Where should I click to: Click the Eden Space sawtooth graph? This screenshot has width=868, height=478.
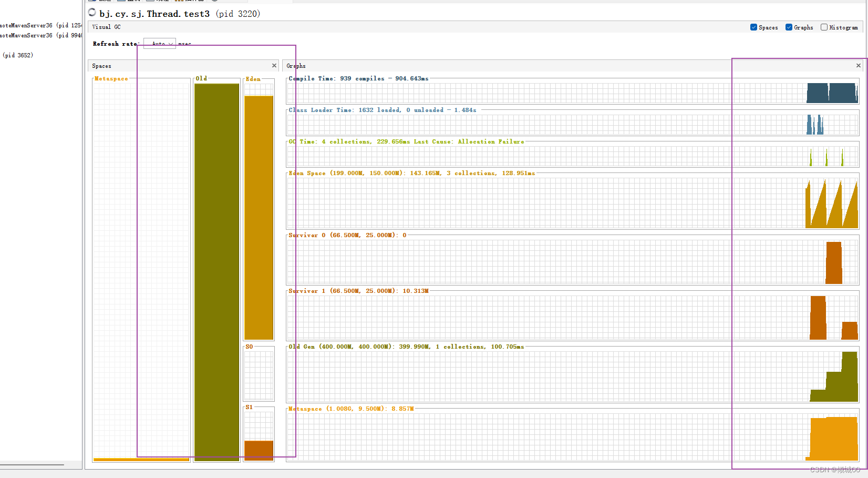(x=832, y=204)
